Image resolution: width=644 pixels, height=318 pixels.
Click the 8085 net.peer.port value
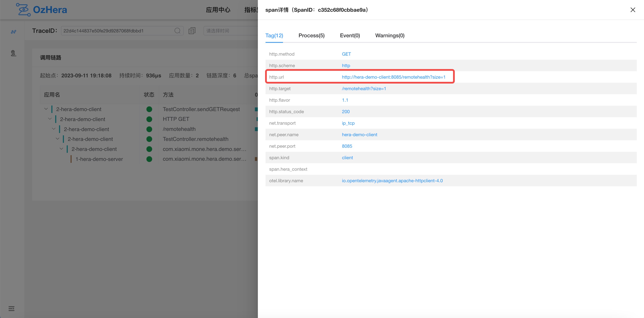(347, 146)
